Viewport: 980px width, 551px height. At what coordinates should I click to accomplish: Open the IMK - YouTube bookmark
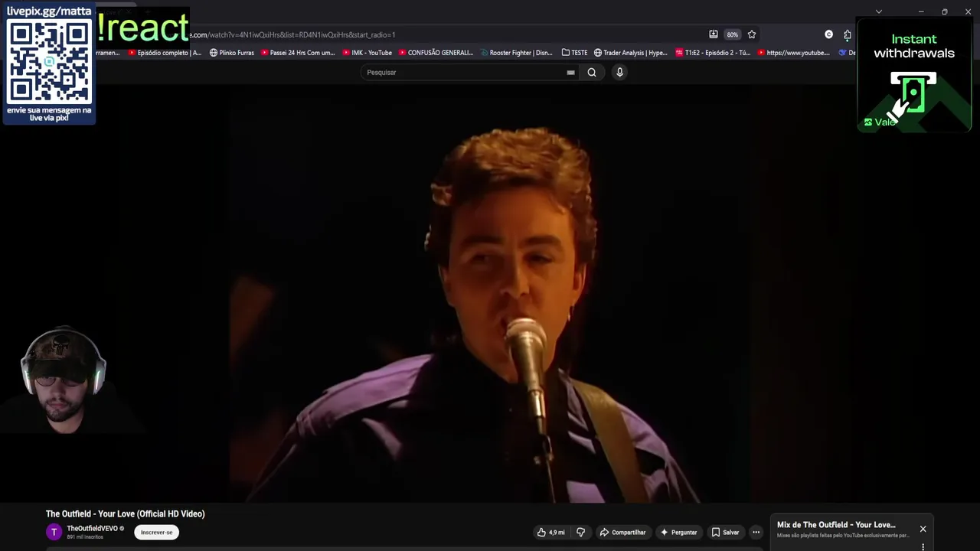pos(367,53)
